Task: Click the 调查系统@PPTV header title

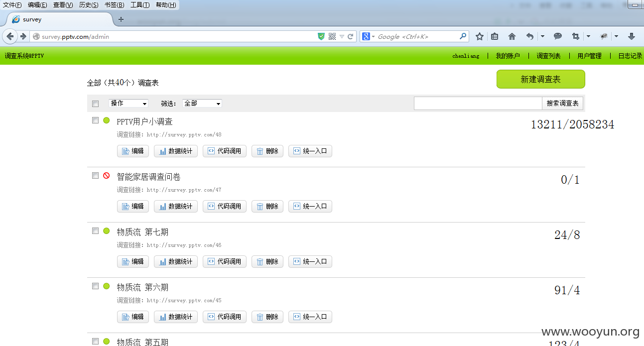Action: [24, 56]
